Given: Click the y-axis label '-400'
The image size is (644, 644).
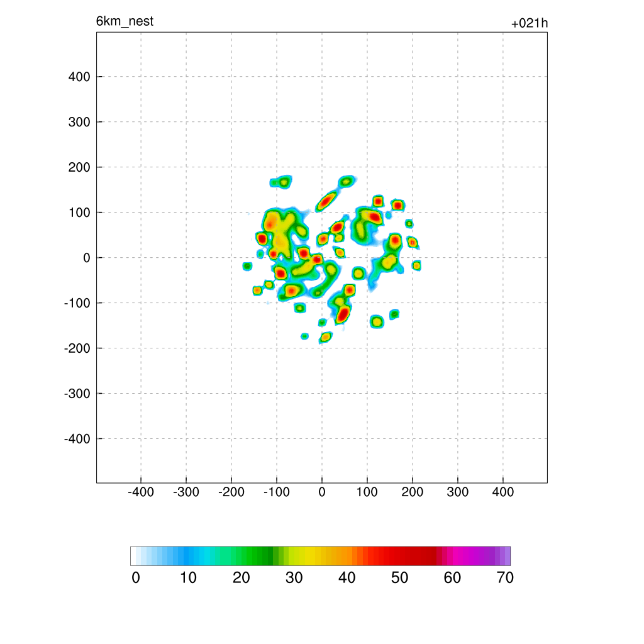Looking at the screenshot, I should pos(77,439).
